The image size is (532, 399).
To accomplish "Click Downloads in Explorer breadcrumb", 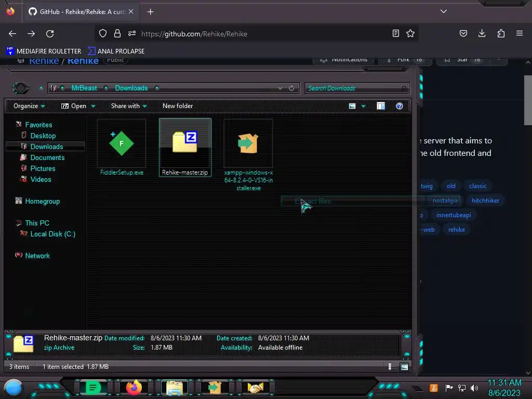I will pos(131,88).
